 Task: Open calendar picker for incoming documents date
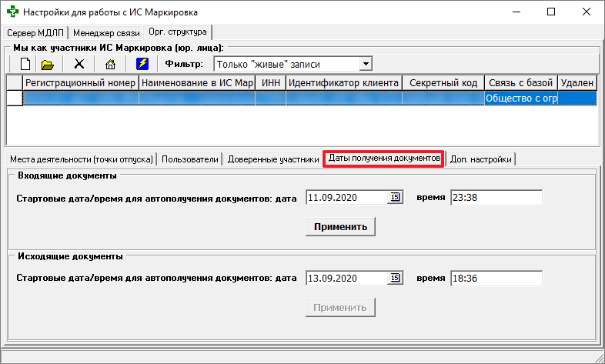point(395,198)
